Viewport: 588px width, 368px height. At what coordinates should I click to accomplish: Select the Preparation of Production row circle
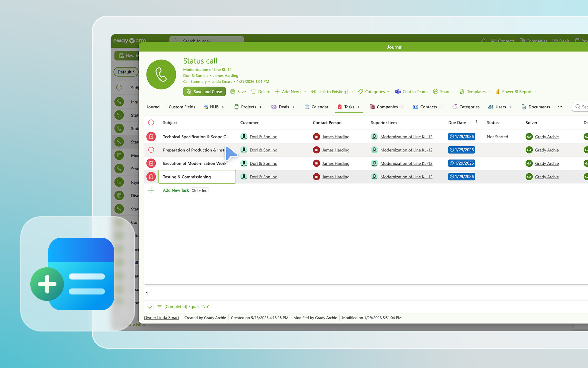point(151,150)
